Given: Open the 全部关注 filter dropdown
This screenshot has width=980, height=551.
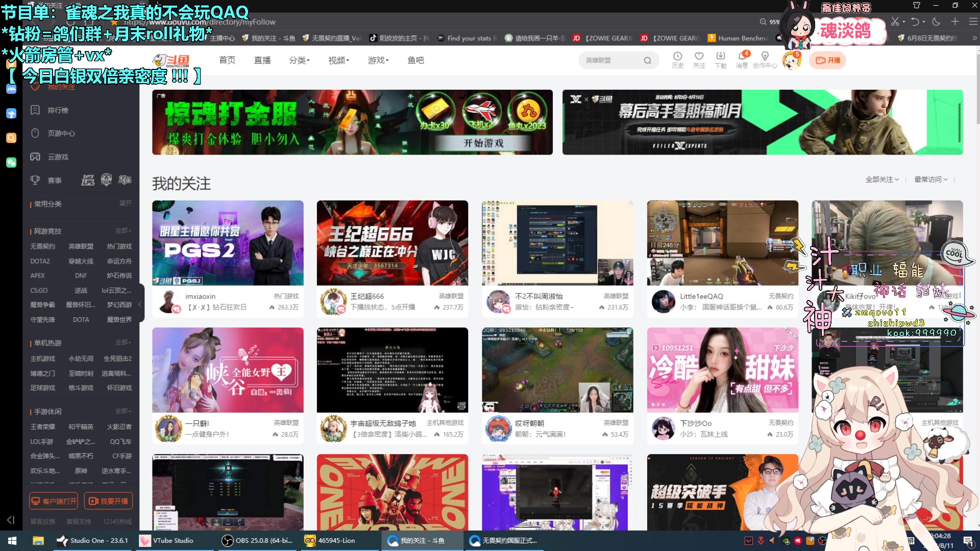Looking at the screenshot, I should [x=882, y=180].
